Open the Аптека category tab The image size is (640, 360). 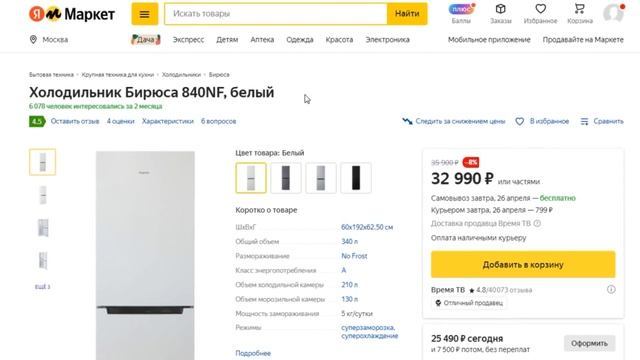point(262,40)
